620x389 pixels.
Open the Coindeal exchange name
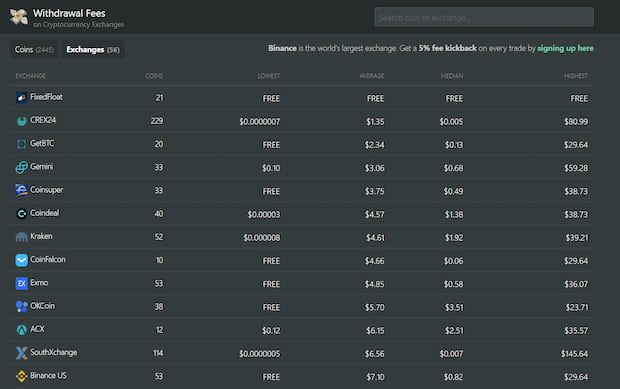[45, 213]
